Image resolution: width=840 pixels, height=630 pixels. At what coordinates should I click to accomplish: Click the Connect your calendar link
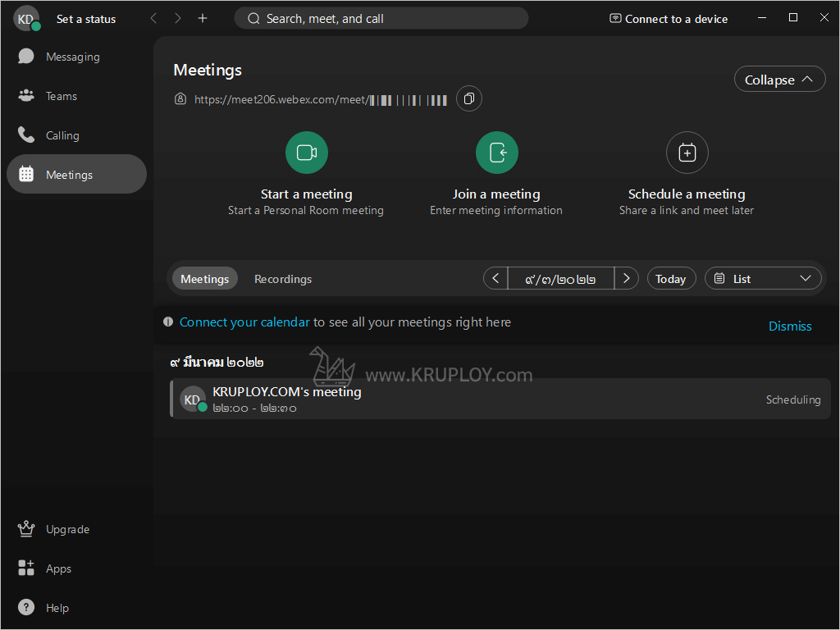click(x=244, y=322)
